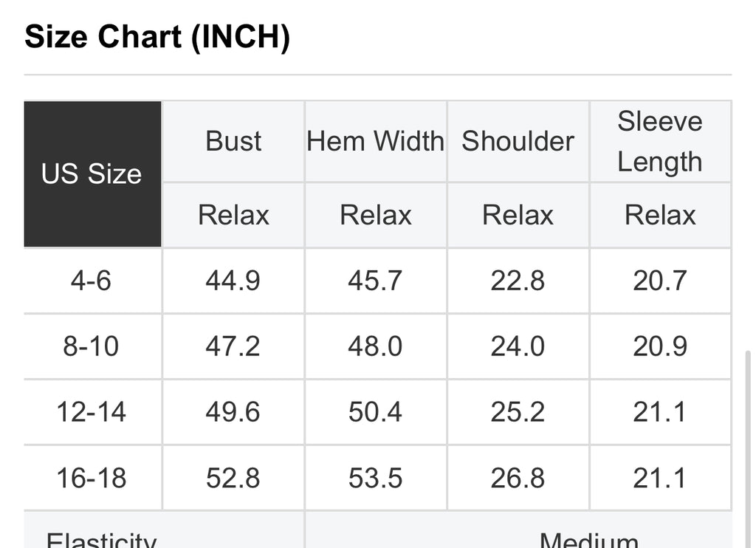Select the Shoulder column header
The width and height of the screenshot is (756, 548).
click(518, 141)
